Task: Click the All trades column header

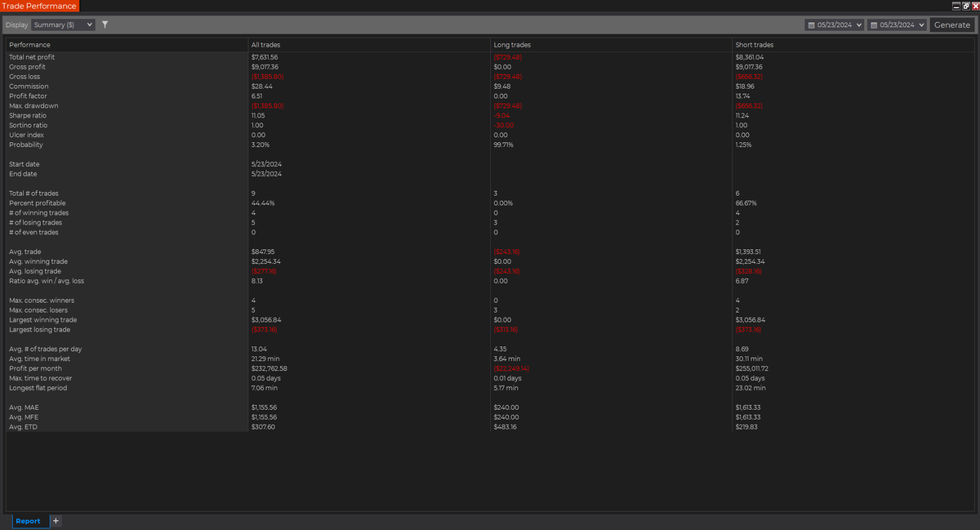Action: coord(265,45)
